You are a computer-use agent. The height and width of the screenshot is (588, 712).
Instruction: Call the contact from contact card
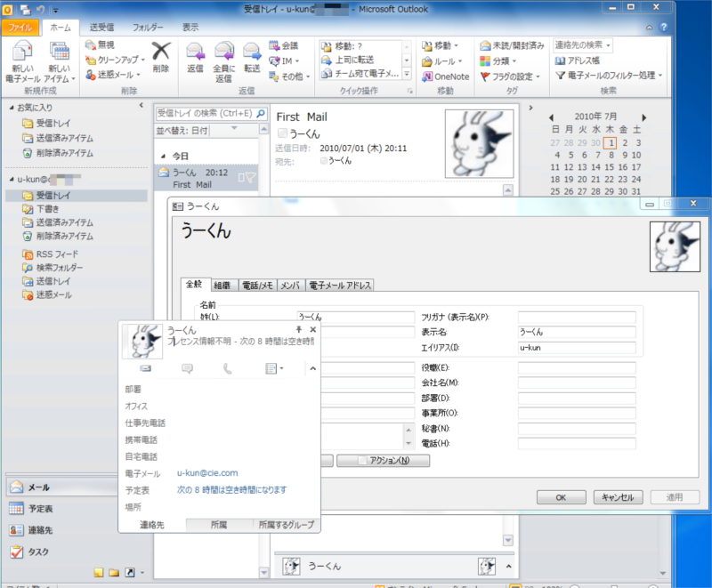click(228, 368)
